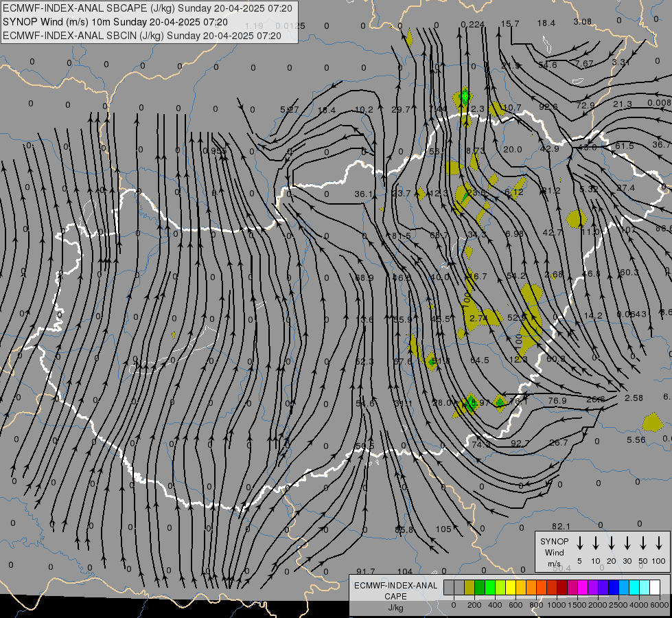Click the 68.9 value on the map
Screen dimensions: 672x618
click(x=364, y=277)
